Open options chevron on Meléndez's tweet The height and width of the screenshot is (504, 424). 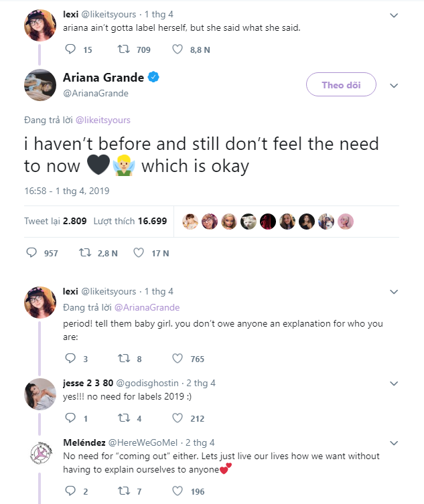click(x=394, y=443)
